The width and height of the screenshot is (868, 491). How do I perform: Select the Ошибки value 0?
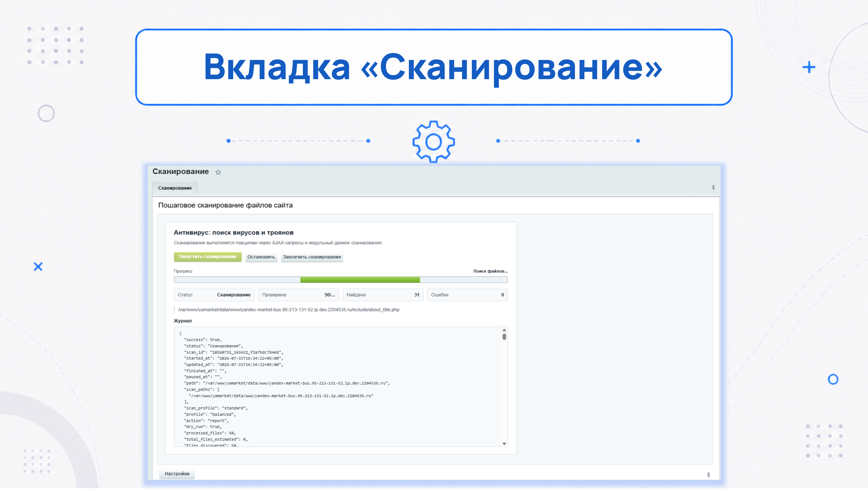502,295
